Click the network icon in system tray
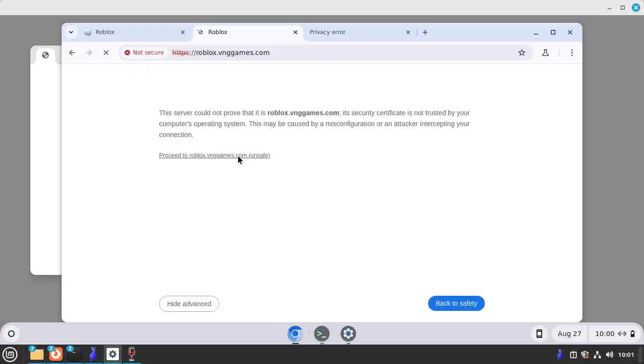Screen dimensions: 644x364 coord(597,355)
